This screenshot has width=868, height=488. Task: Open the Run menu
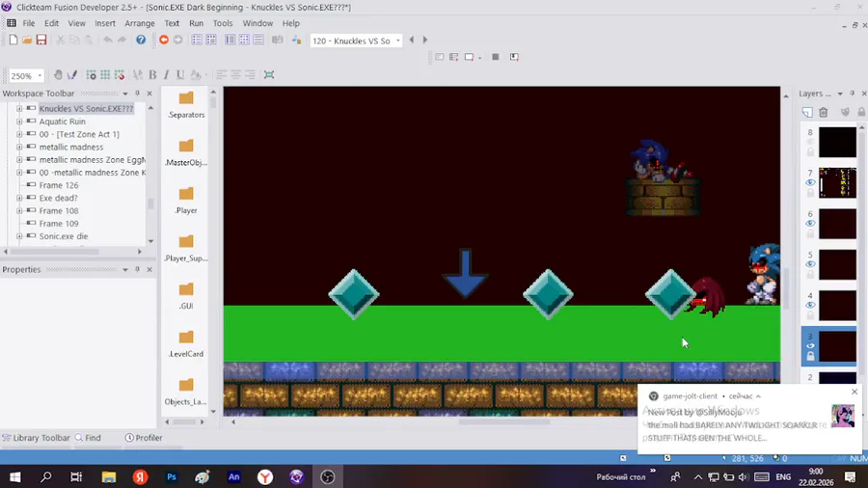coord(196,23)
